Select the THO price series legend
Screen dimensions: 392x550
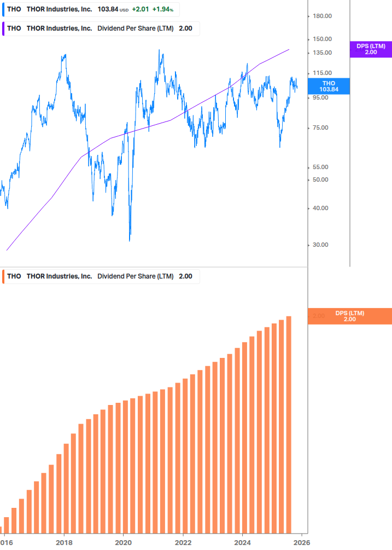pyautogui.click(x=91, y=9)
